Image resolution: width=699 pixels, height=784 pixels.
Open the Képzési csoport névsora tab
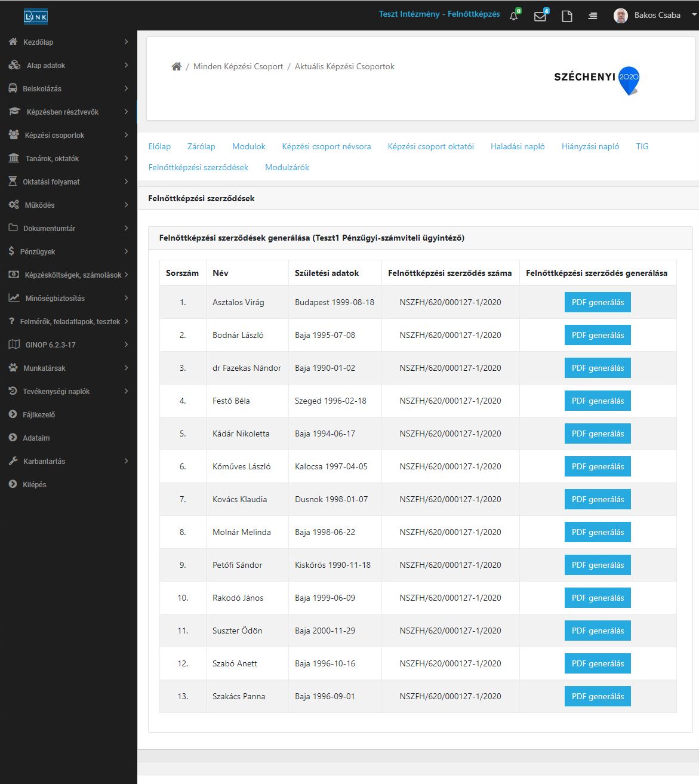pyautogui.click(x=327, y=146)
